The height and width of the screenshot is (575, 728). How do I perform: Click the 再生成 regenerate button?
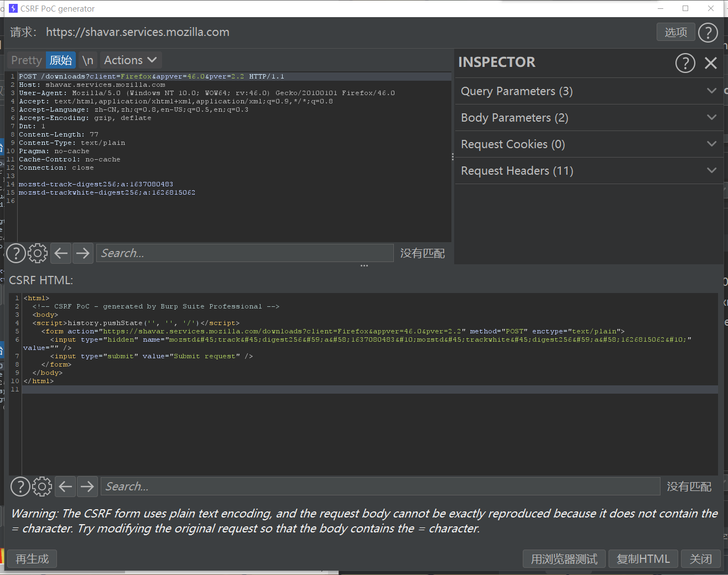pos(32,559)
